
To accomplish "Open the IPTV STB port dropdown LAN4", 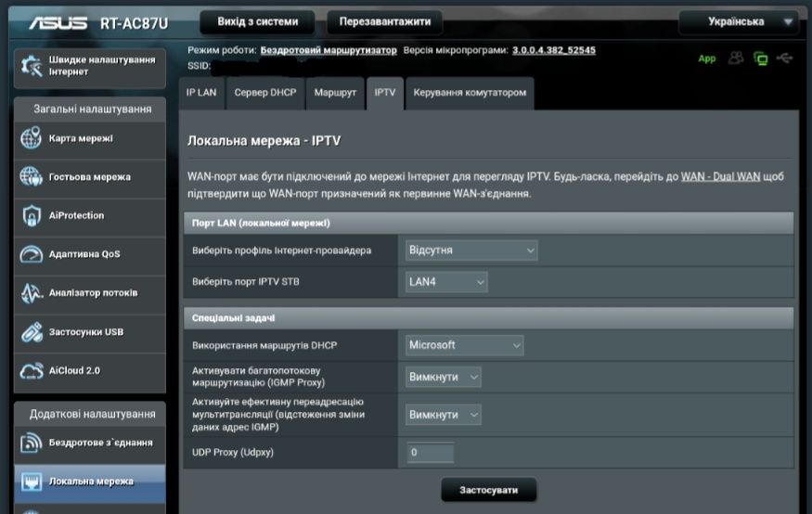I will pos(446,282).
